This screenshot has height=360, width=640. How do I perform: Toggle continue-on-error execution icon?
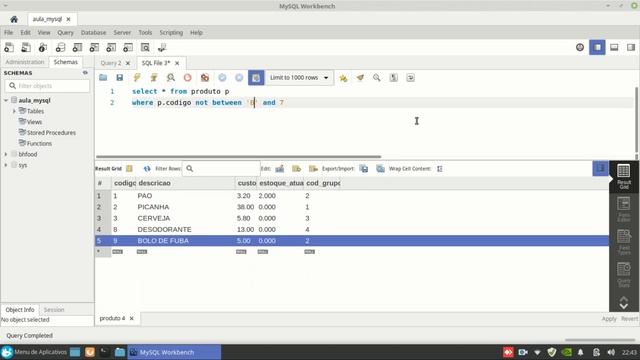(x=205, y=78)
